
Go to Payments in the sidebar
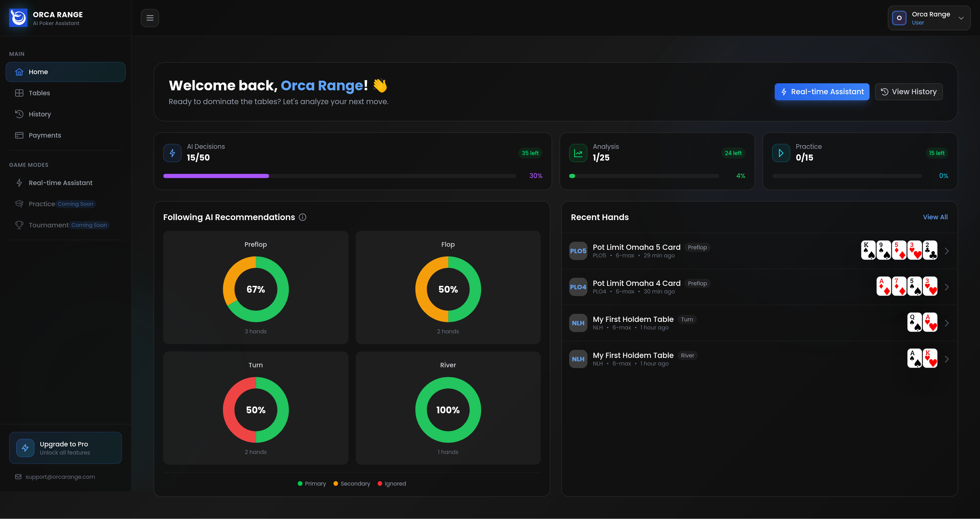[x=44, y=135]
